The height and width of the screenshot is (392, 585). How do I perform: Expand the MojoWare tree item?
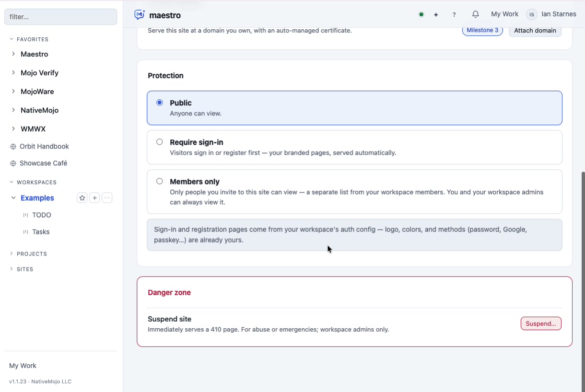pyautogui.click(x=13, y=92)
